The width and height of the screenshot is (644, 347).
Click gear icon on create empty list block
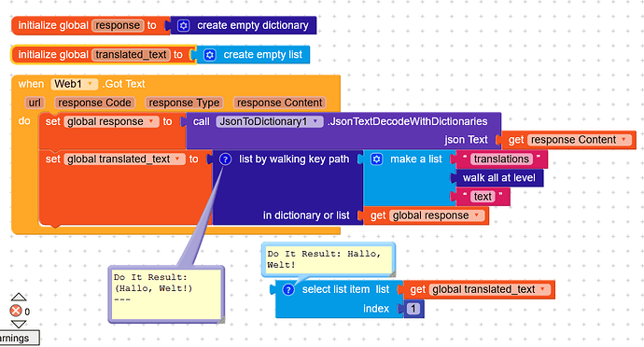click(x=209, y=55)
